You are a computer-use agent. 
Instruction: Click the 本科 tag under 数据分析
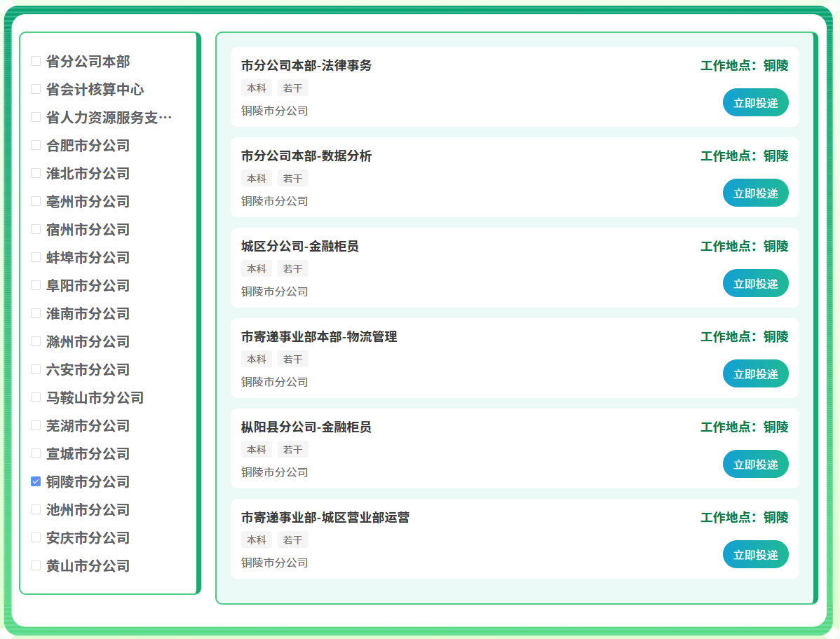tap(257, 179)
